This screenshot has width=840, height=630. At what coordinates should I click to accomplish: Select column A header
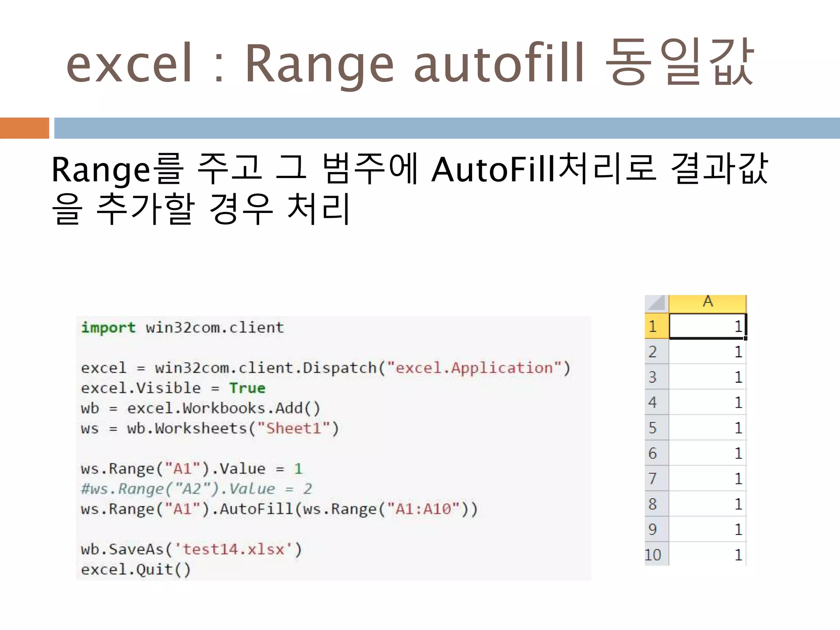click(x=708, y=303)
